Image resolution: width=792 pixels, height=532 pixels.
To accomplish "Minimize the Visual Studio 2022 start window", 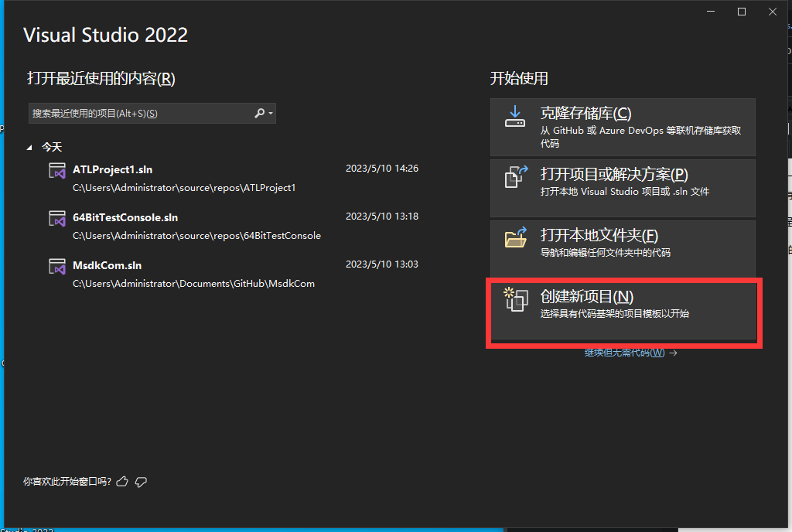I will 711,12.
